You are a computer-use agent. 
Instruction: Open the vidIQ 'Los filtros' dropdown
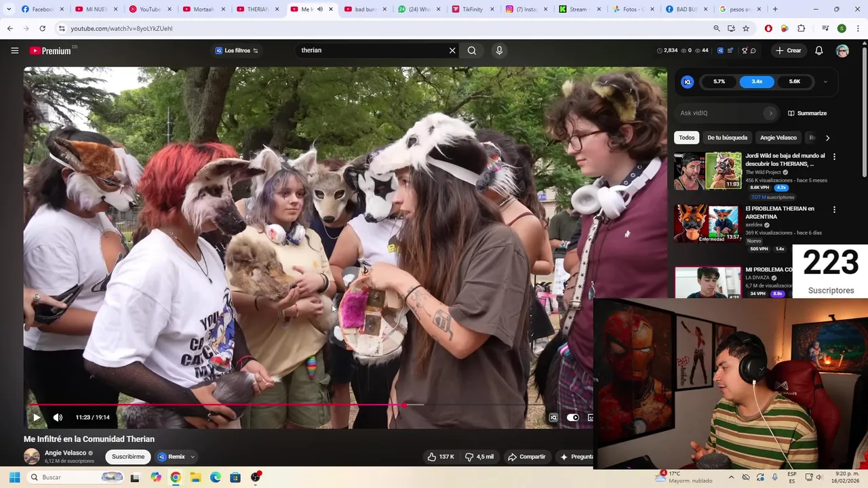[x=237, y=51]
